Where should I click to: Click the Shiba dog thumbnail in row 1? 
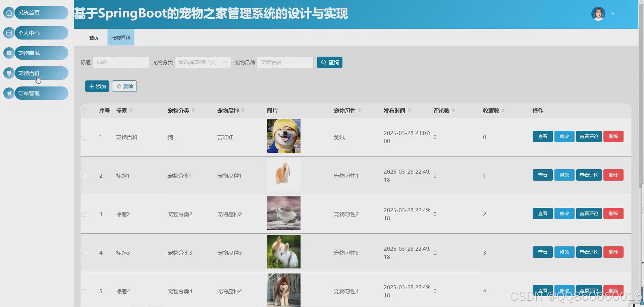point(284,136)
